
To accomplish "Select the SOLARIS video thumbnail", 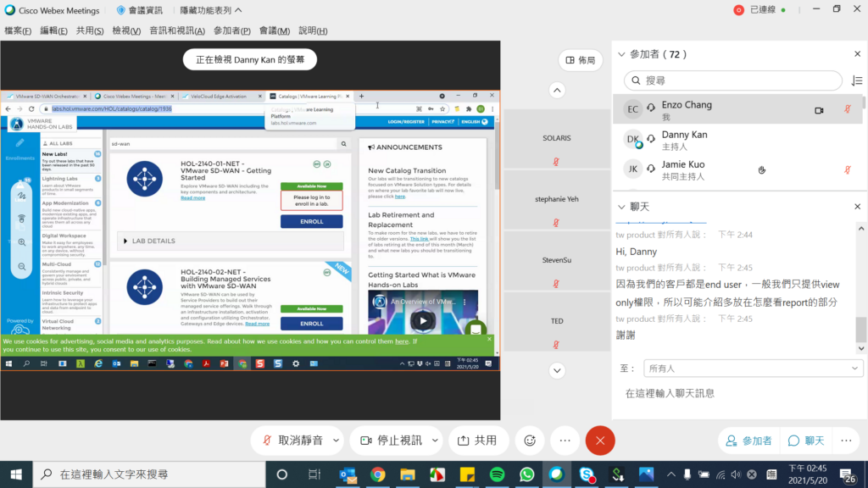I will 556,138.
